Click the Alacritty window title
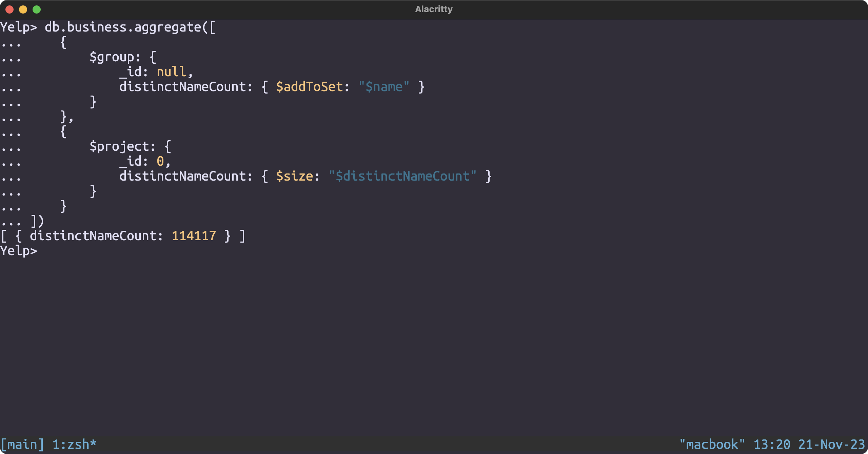 434,9
